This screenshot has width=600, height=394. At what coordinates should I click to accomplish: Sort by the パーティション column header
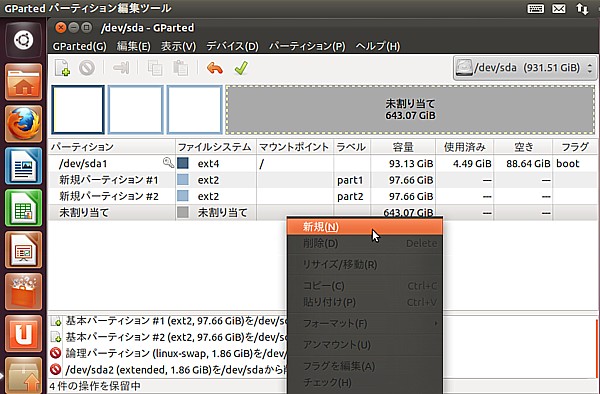tap(112, 147)
